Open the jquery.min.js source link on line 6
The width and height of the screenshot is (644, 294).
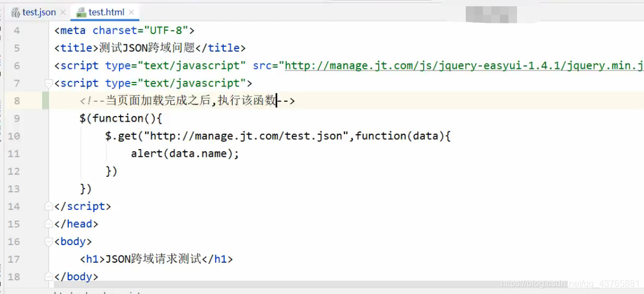[x=464, y=65]
